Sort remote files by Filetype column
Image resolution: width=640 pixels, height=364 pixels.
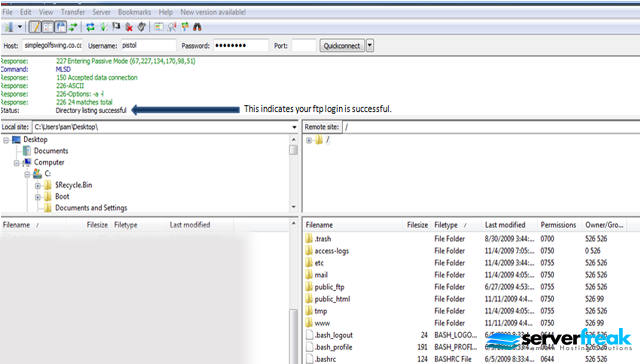click(456, 225)
